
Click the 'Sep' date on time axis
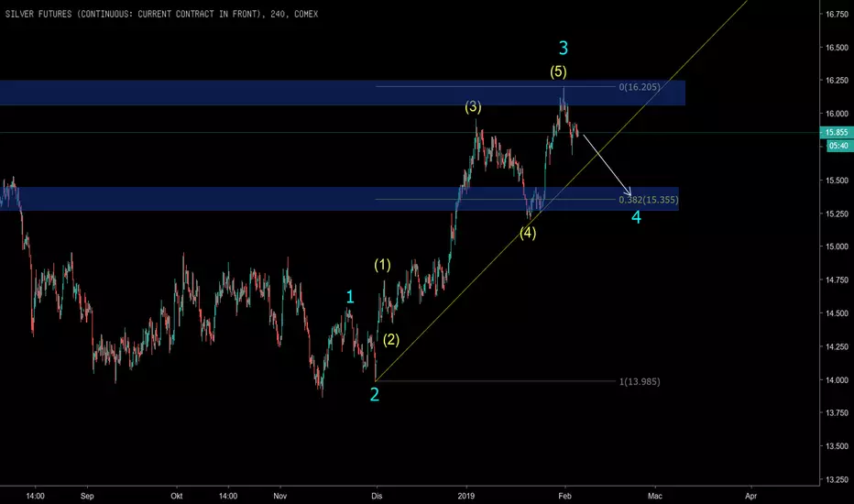click(x=87, y=496)
